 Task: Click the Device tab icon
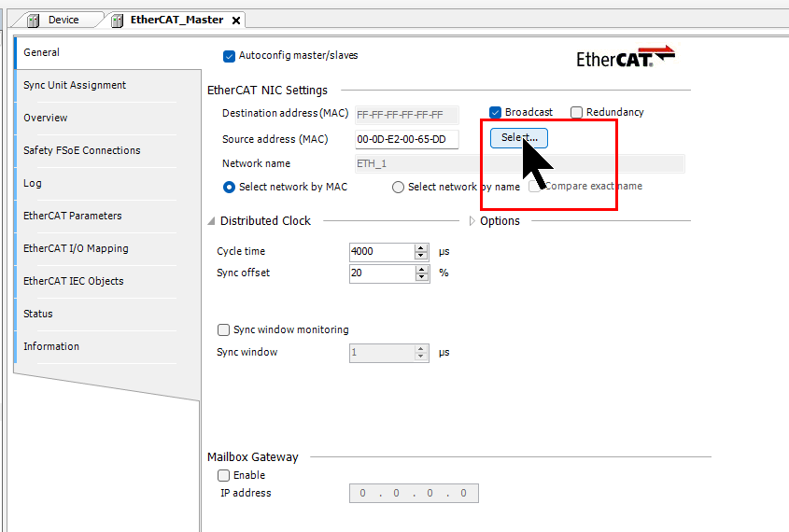point(35,20)
